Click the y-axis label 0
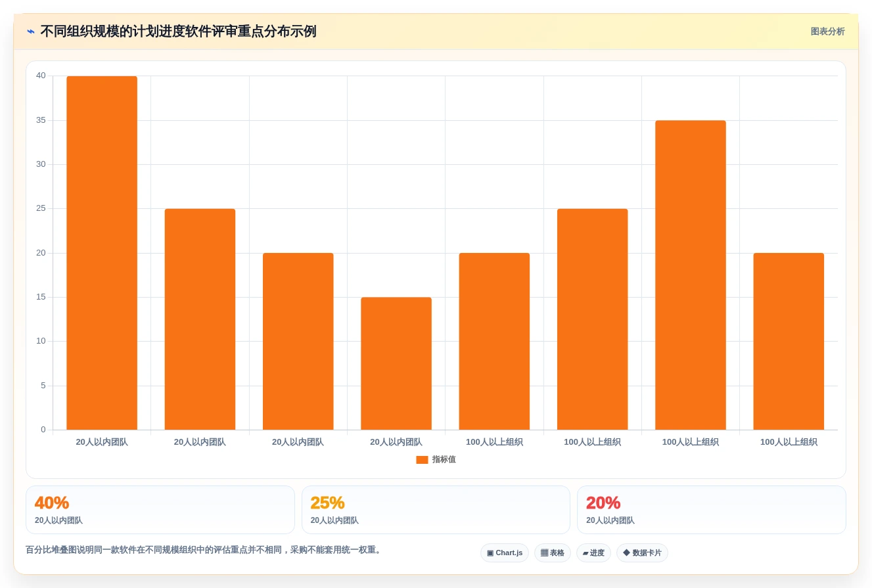Viewport: 872px width, 588px height. pyautogui.click(x=43, y=430)
